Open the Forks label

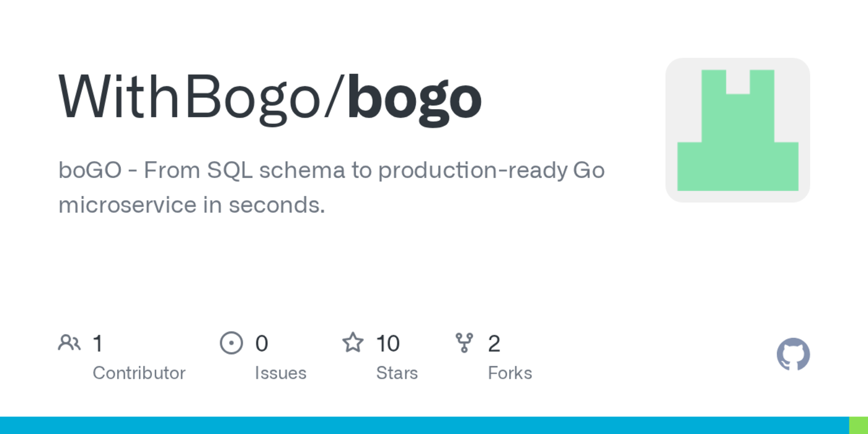[x=510, y=373]
